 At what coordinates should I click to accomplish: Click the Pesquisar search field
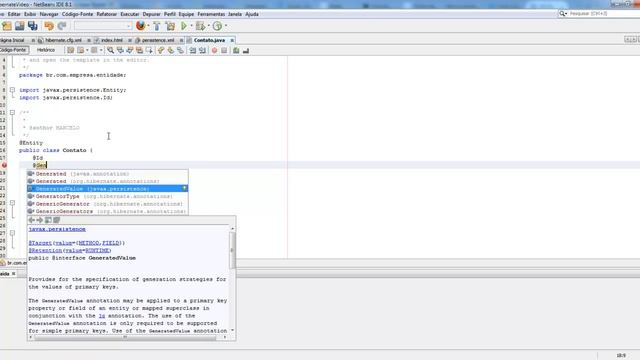(603, 13)
